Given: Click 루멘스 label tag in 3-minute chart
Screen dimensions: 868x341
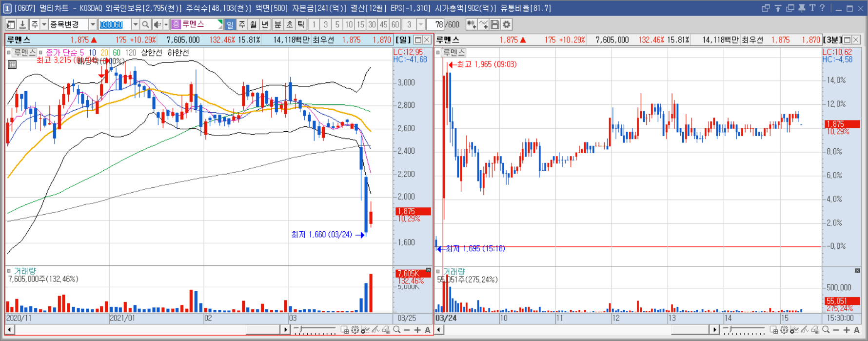Looking at the screenshot, I should click(454, 53).
